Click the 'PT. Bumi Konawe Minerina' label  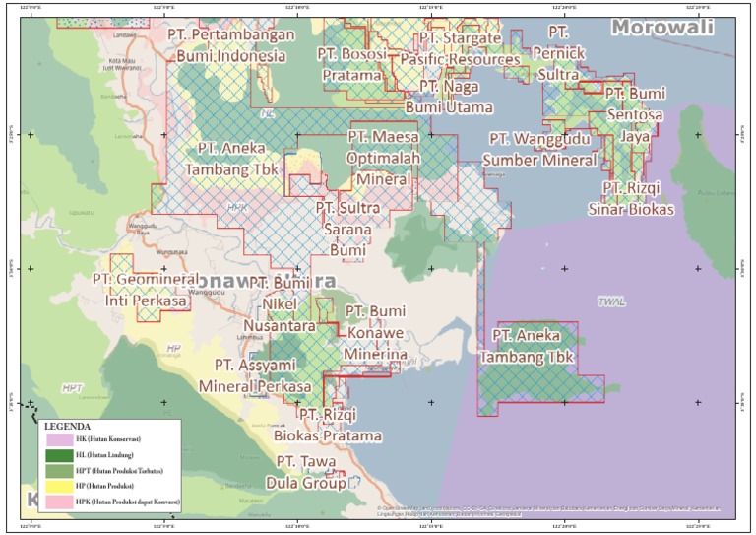375,333
